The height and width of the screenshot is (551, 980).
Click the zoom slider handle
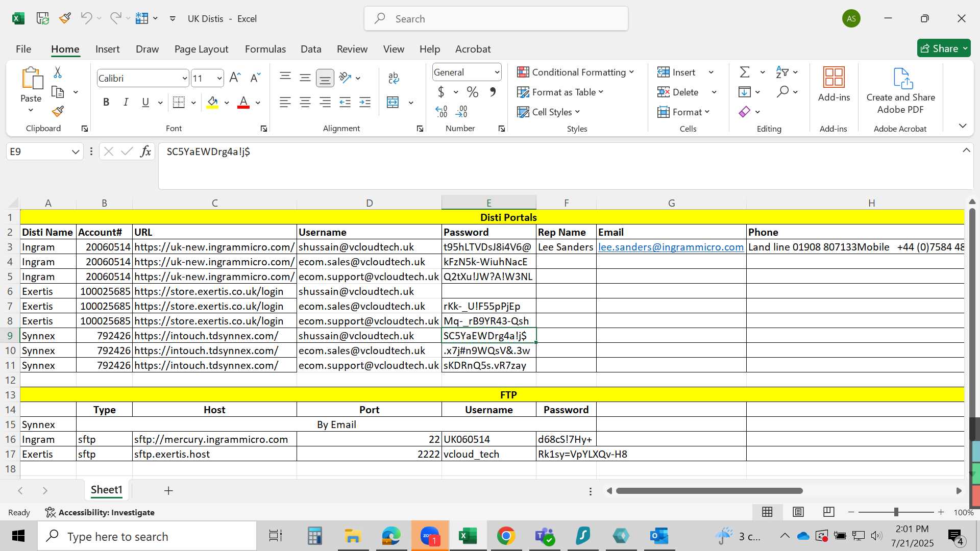point(896,512)
